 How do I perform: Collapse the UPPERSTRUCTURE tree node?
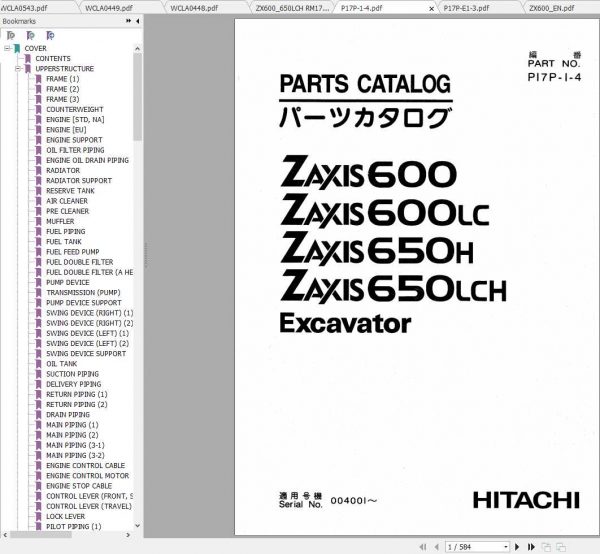click(x=18, y=69)
